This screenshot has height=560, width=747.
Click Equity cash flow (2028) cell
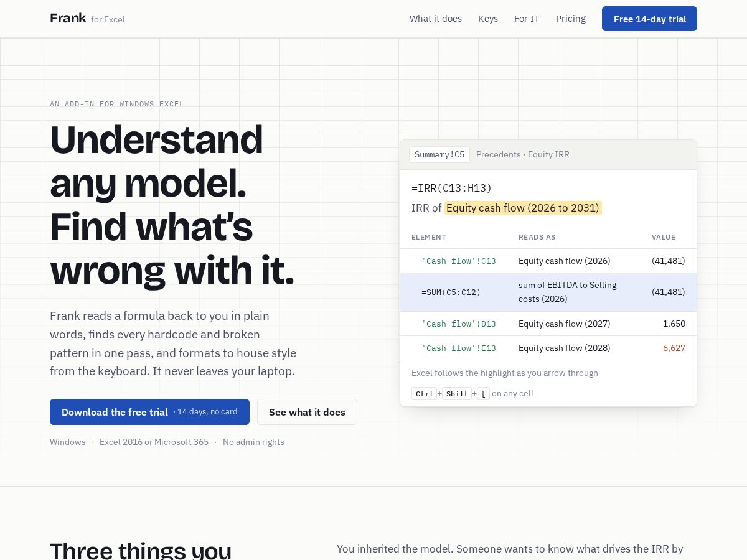[565, 348]
